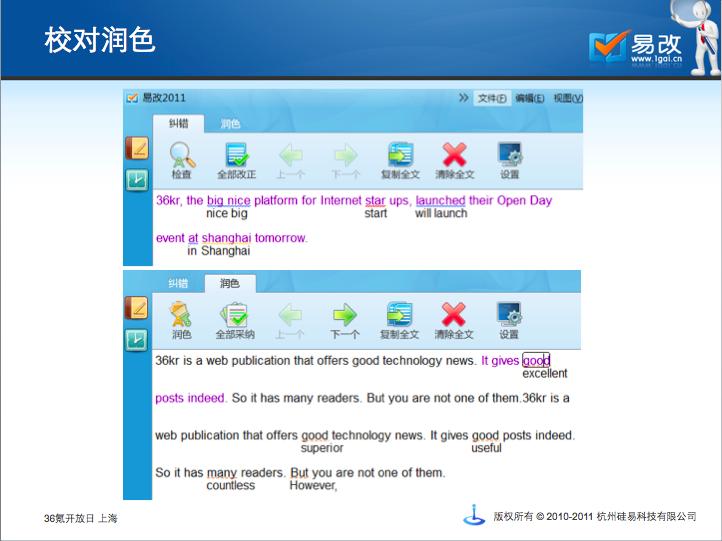The height and width of the screenshot is (541, 722).
Task: Click the notebook sidebar icon in upper panel
Action: click(x=137, y=148)
